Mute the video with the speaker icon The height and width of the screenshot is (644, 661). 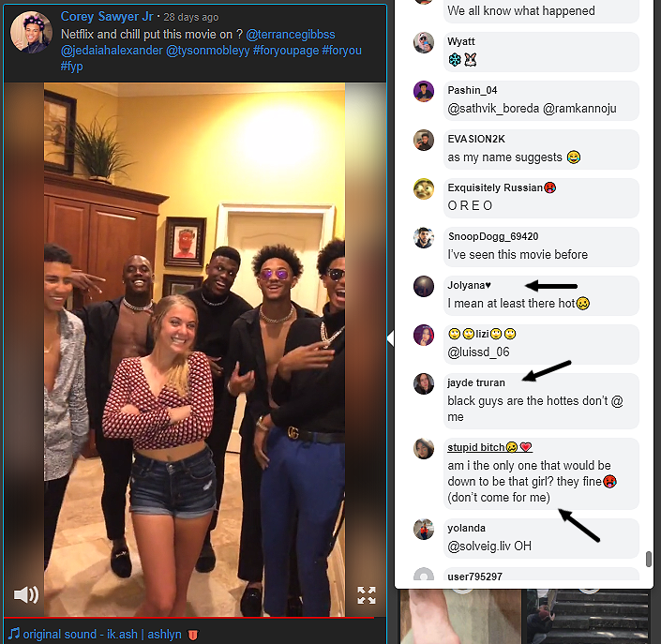coord(26,594)
